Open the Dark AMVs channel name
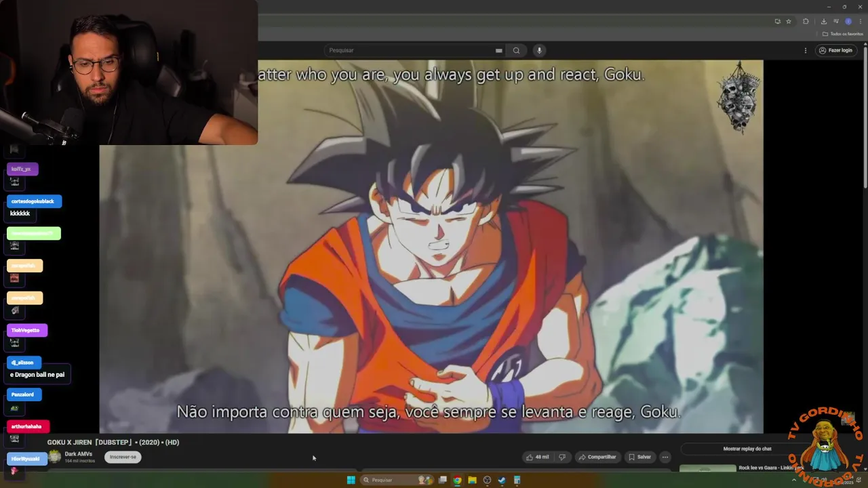 tap(79, 454)
